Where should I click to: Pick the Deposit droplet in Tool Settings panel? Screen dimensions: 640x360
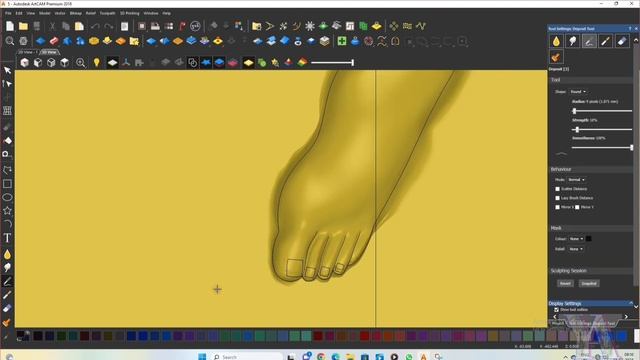[x=556, y=41]
